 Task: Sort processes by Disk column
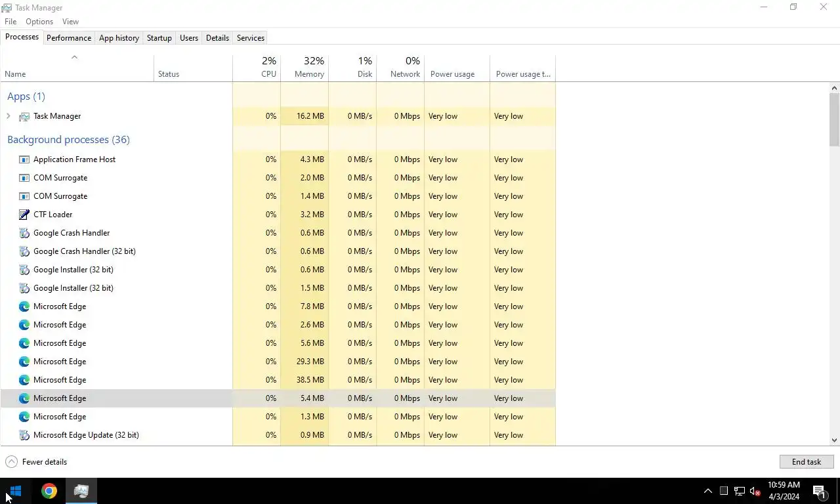[352, 68]
